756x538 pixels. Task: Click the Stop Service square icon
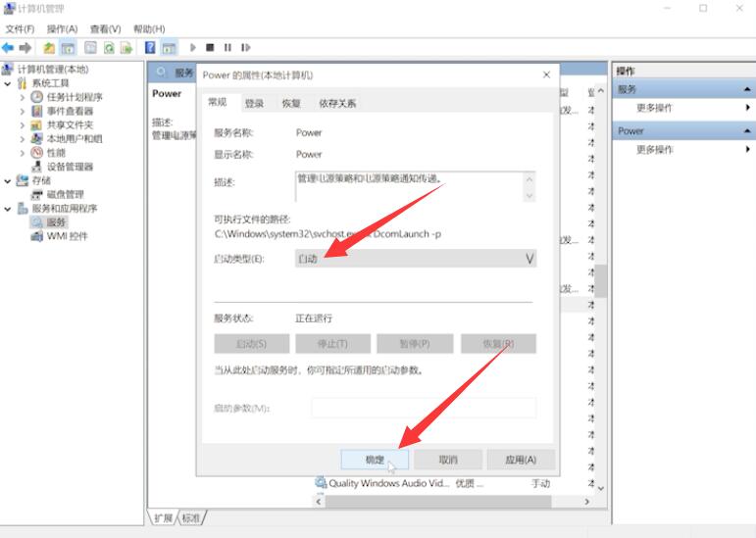210,48
